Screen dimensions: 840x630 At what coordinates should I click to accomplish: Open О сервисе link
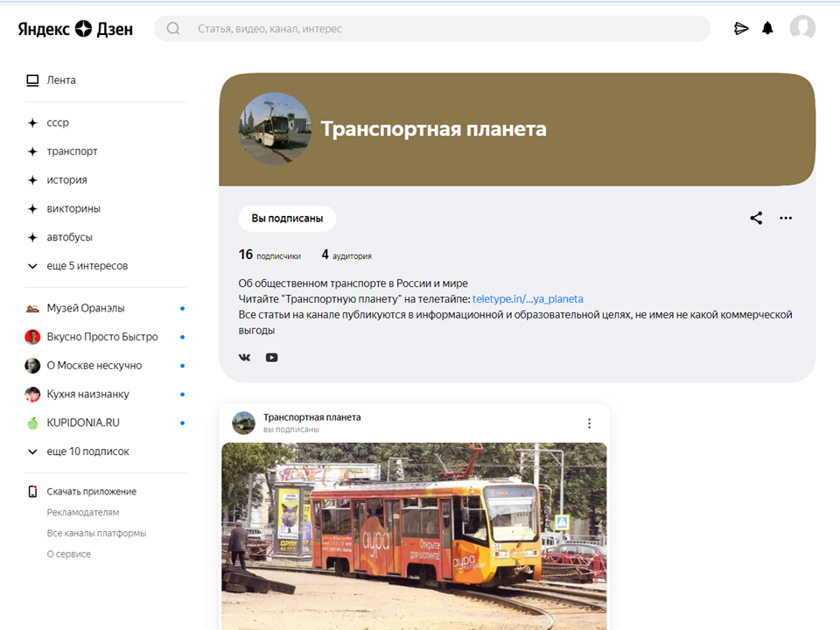point(68,554)
